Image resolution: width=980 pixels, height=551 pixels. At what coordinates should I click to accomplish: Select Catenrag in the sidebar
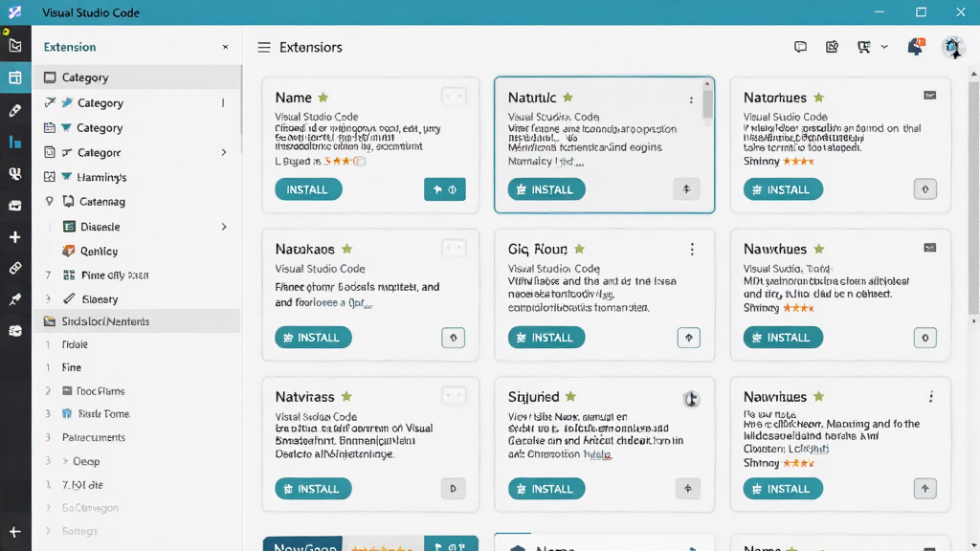pos(102,202)
